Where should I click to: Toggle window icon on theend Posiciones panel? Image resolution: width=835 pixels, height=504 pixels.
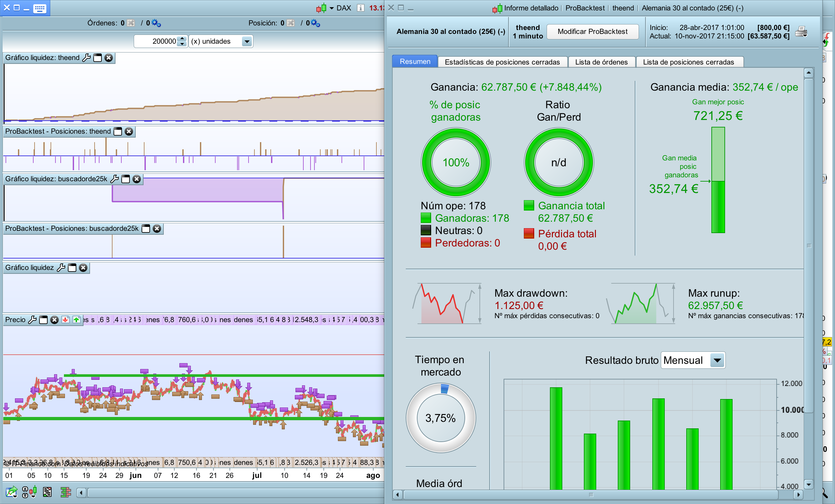point(118,131)
